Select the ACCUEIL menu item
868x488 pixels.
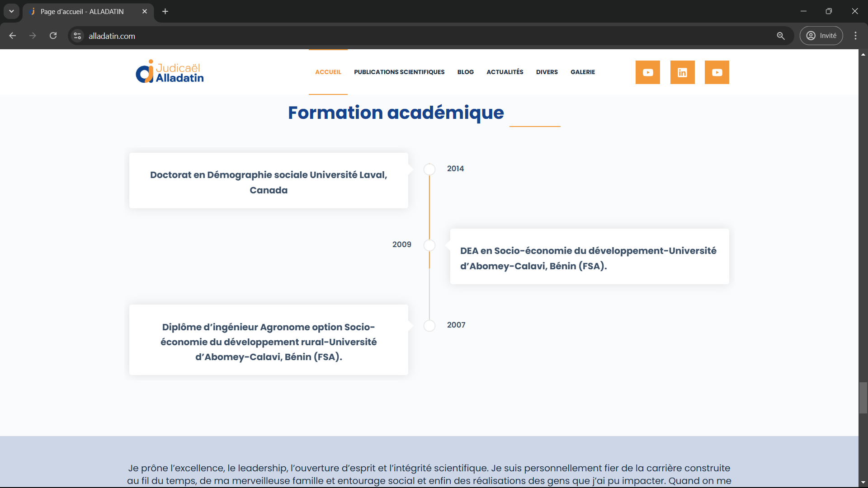pyautogui.click(x=328, y=72)
